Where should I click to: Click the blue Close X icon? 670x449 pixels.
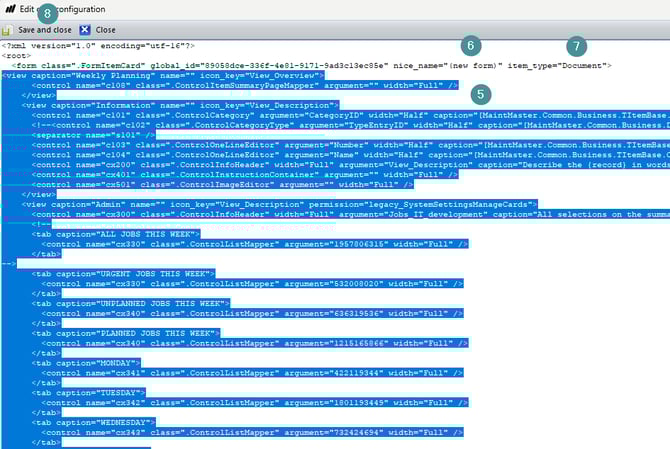[85, 30]
